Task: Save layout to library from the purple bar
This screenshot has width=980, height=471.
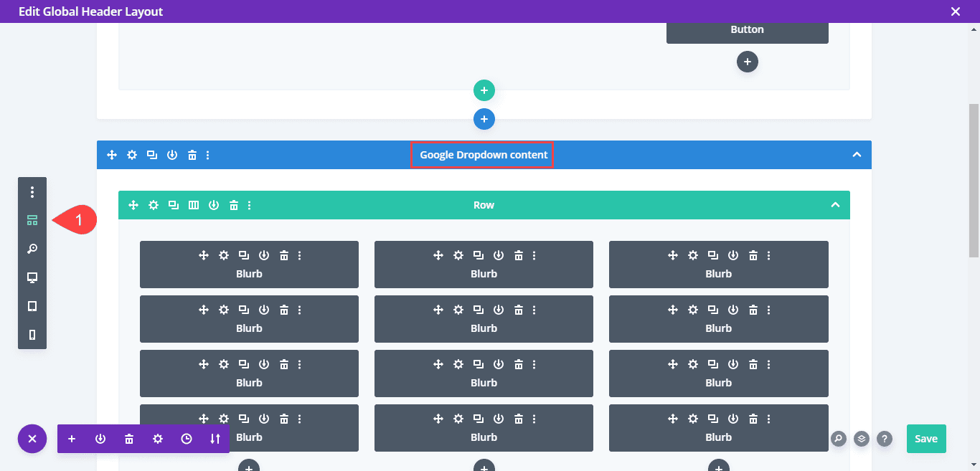Action: click(x=100, y=439)
